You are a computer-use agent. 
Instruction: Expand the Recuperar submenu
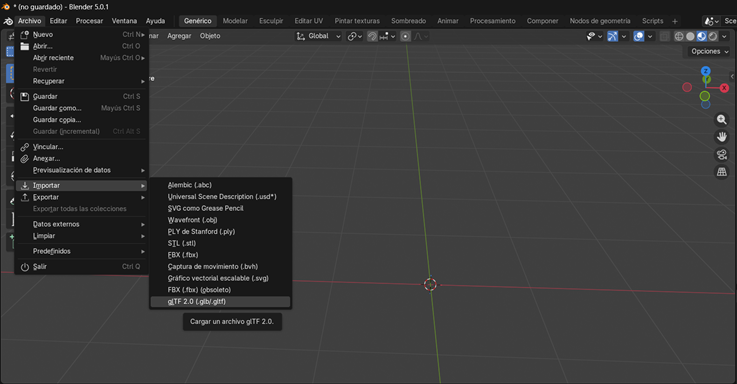tap(82, 81)
